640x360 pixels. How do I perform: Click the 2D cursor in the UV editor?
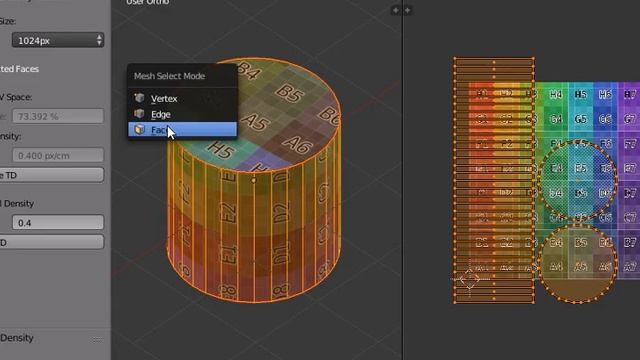pos(469,279)
